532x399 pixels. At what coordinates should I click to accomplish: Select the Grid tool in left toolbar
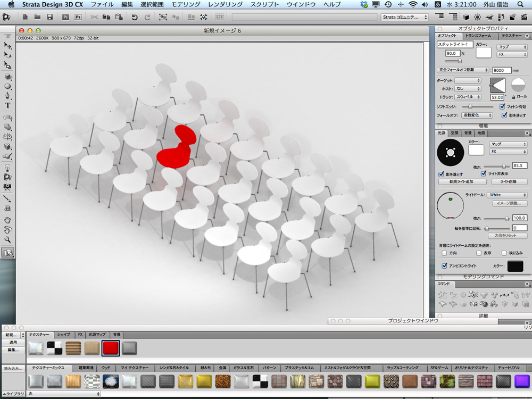tap(7, 209)
